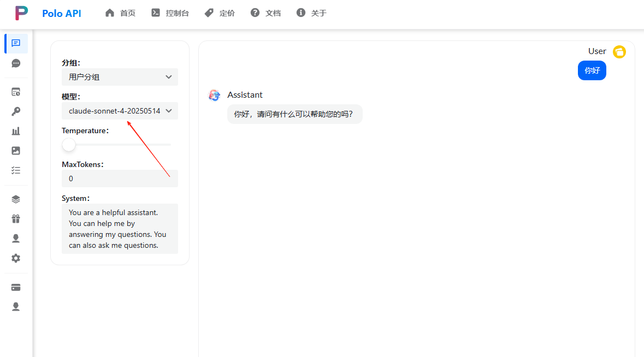Open the gear settings sidebar icon
644x357 pixels.
click(16, 258)
